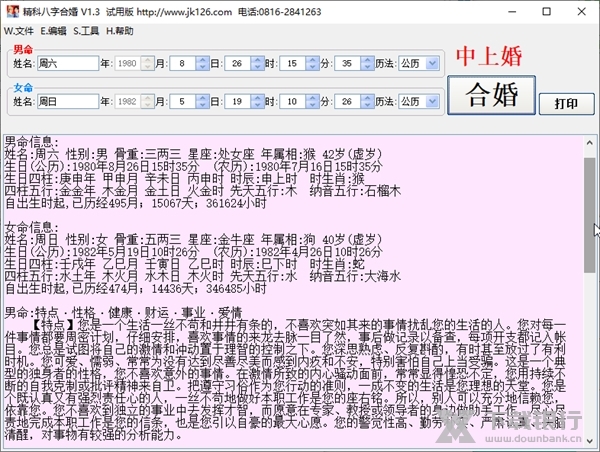This screenshot has height=452, width=600.
Task: Expand the 女命 历法 dropdown
Action: click(x=432, y=101)
